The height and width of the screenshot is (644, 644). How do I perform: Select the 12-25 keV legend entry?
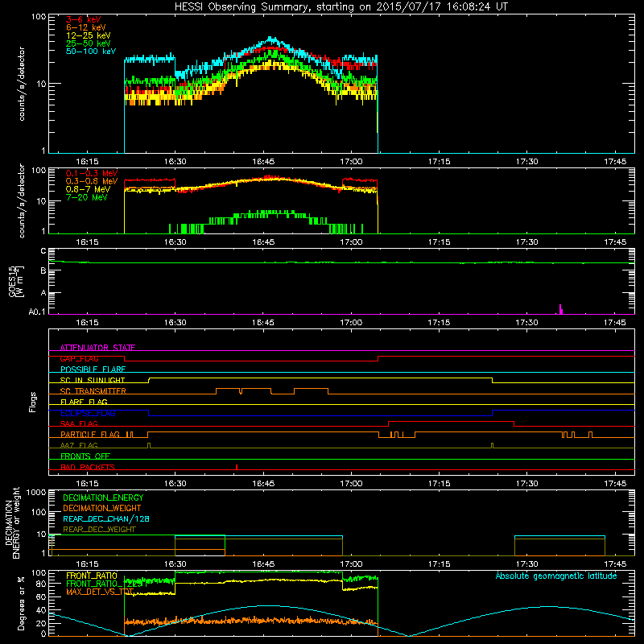[89, 35]
